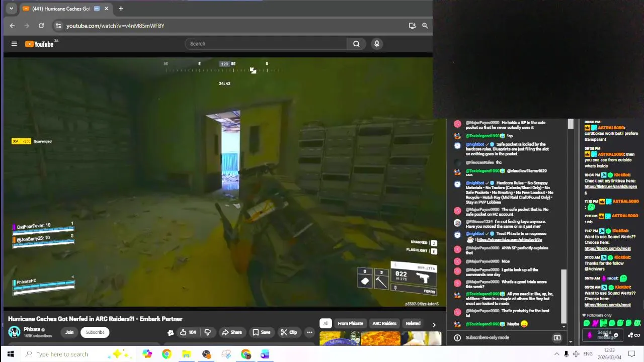This screenshot has width=644, height=362.
Task: Select the All filter chip
Action: [x=326, y=324]
